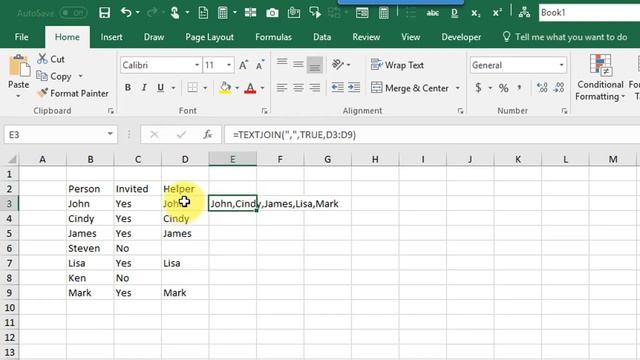Switch to the Insert tab
Viewport: 640px width, 360px height.
point(111,37)
